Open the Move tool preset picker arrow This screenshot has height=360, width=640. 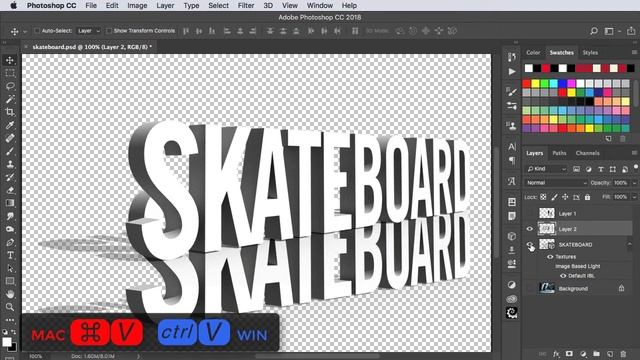coord(25,31)
